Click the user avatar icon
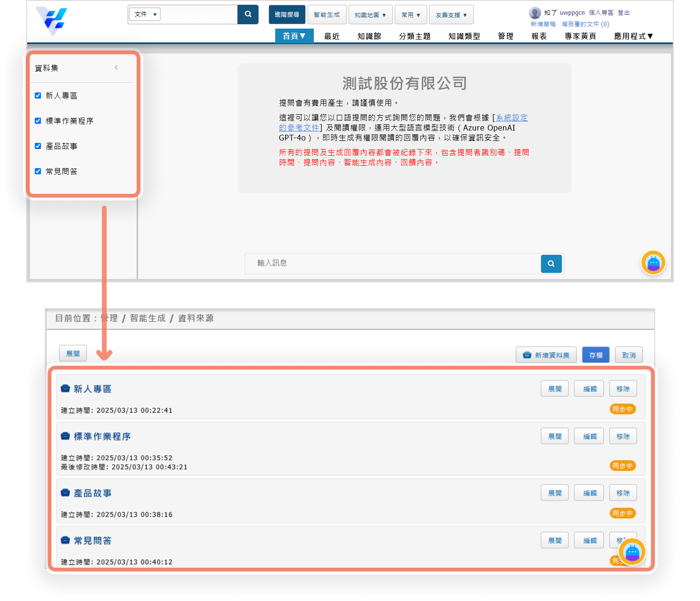 click(535, 13)
